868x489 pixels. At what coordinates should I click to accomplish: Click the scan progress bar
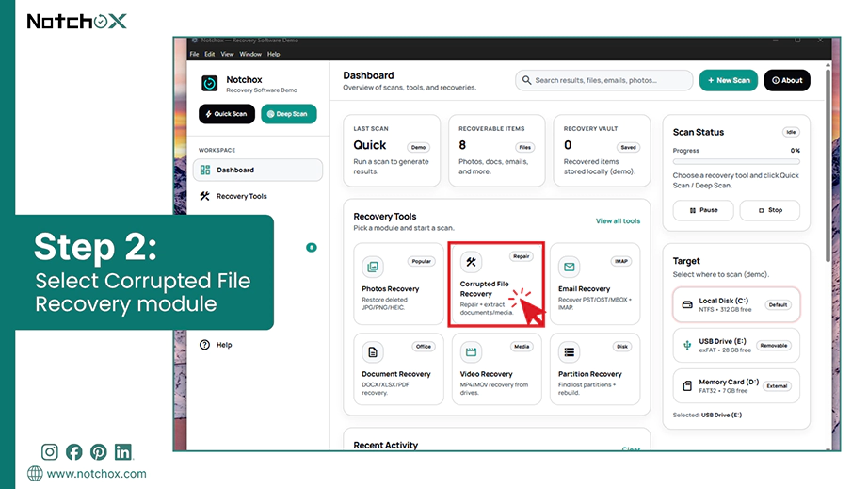coord(737,162)
